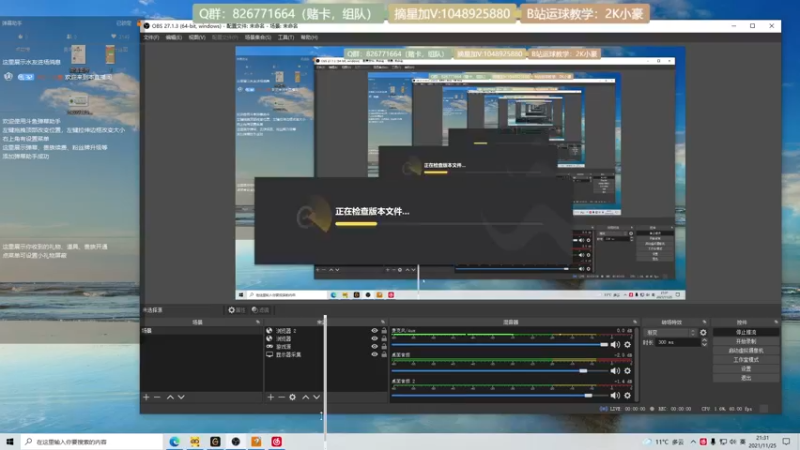800x450 pixels.
Task: Open the 帮助(H) menu
Action: [x=309, y=37]
